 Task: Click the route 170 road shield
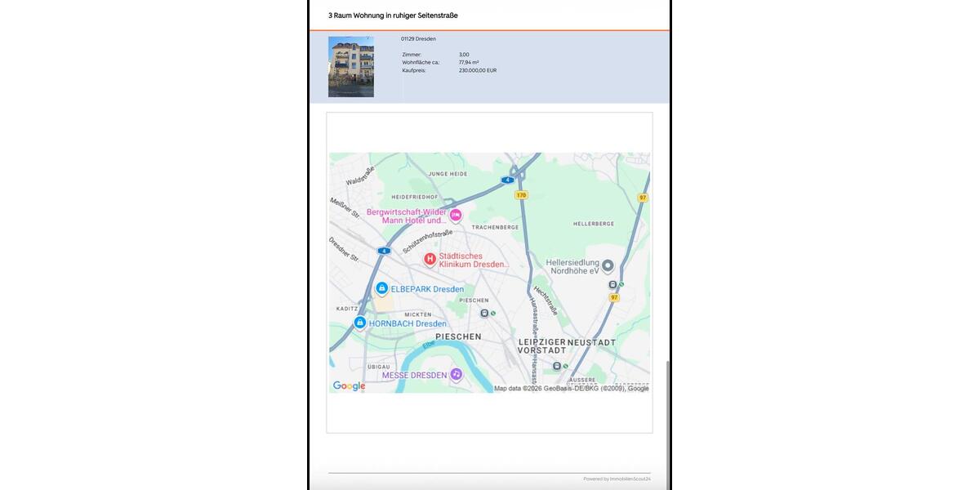(x=521, y=195)
